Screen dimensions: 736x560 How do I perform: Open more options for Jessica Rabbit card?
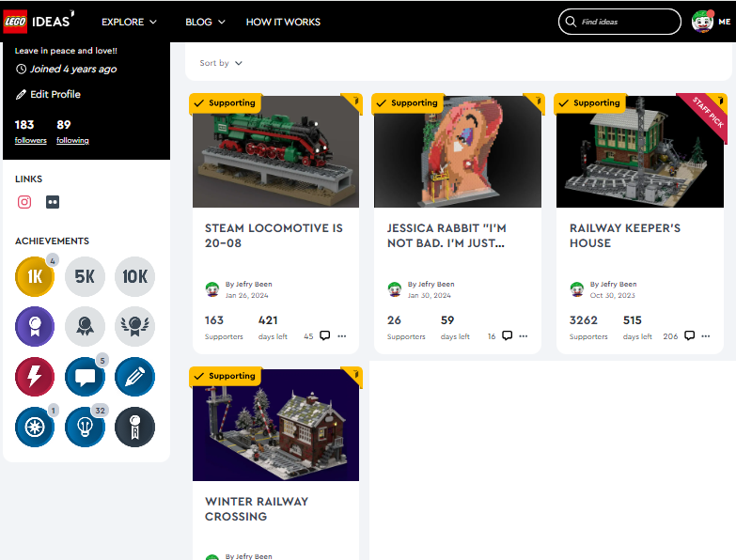[x=524, y=335]
